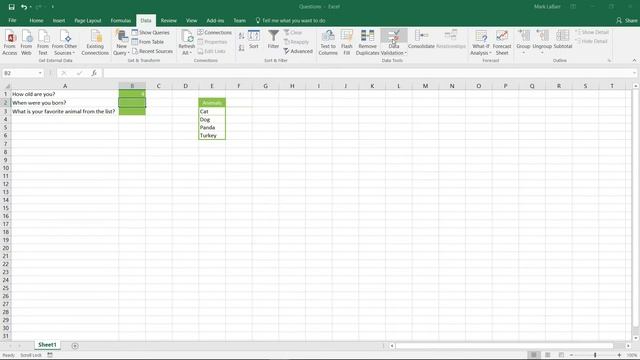The image size is (640, 360).
Task: Select the Sheet1 tab
Action: (47, 345)
